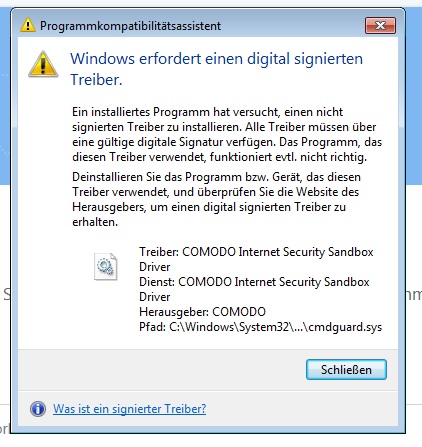Viewport: 422px width, 447px height.
Task: Click the line 'diesen Treiber verwendet, funktioniert evtl.'
Action: [219, 157]
